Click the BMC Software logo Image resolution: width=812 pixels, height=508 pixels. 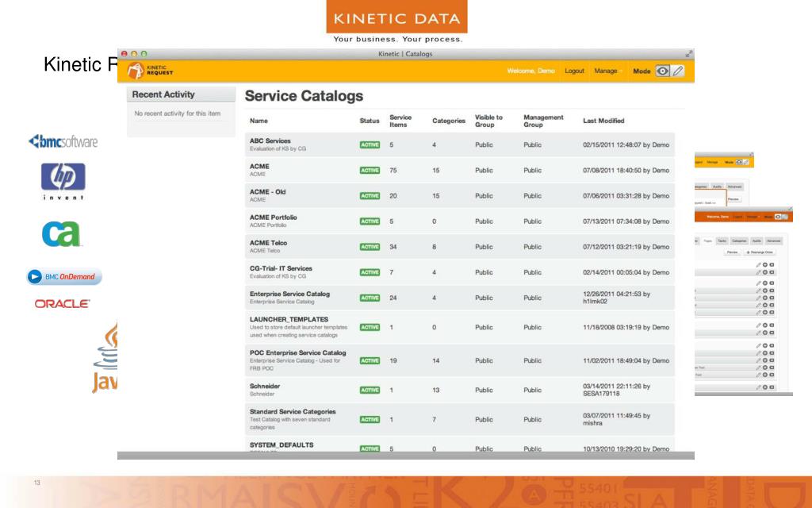[x=63, y=141]
